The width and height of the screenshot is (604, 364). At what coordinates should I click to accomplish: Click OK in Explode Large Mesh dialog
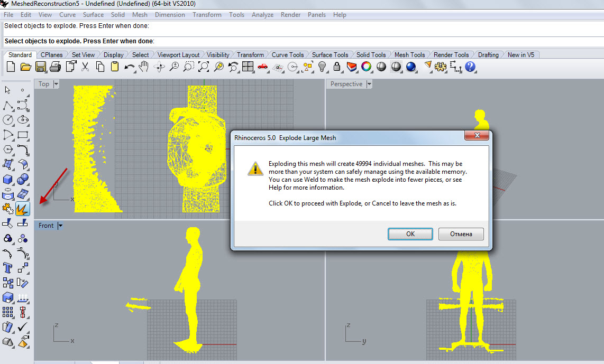(410, 234)
